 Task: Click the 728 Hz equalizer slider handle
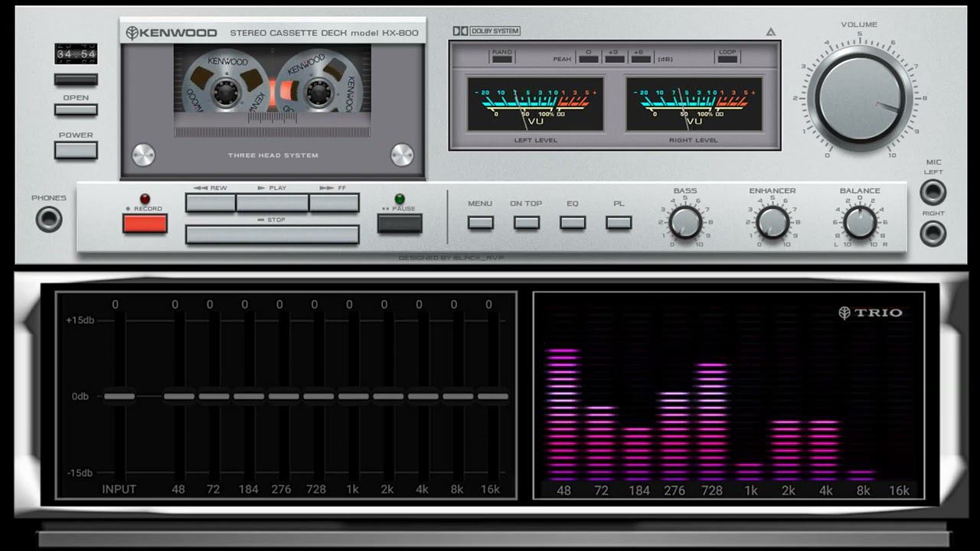(x=318, y=396)
